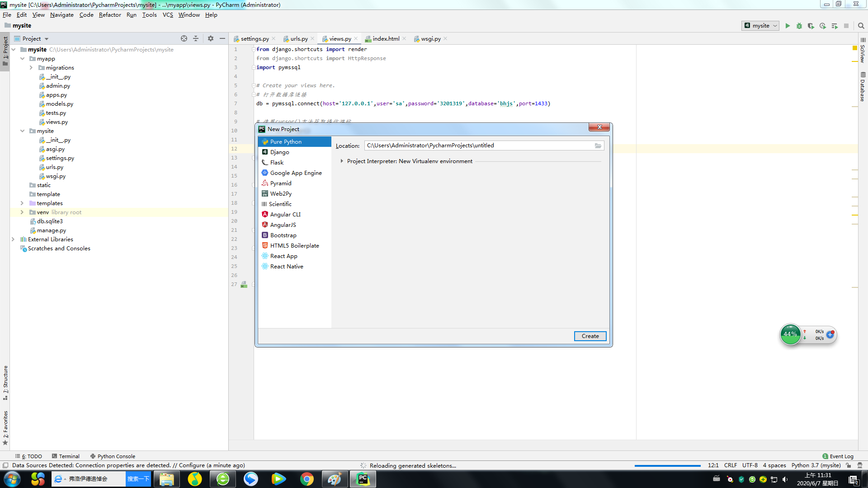Click the Project panel settings gear
This screenshot has width=868, height=488.
(211, 38)
